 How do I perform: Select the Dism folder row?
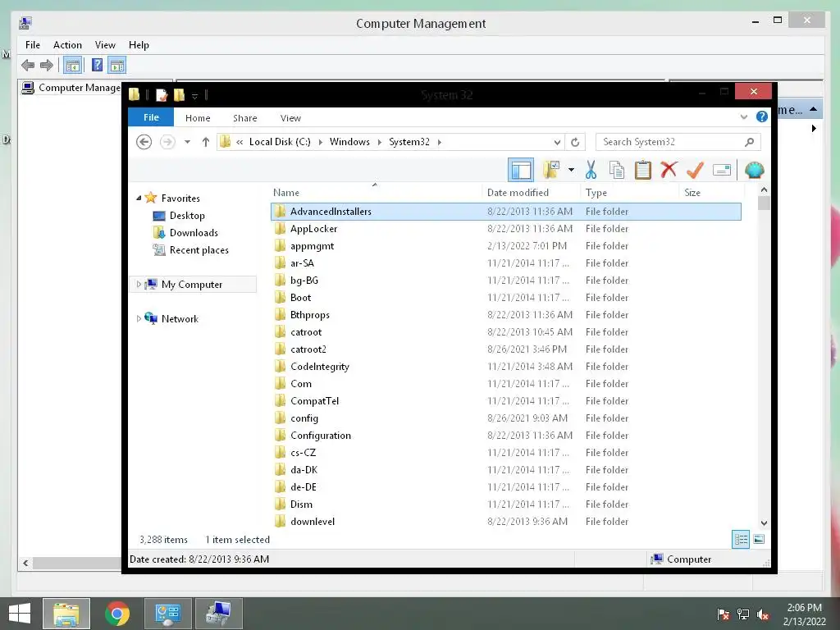[505, 504]
